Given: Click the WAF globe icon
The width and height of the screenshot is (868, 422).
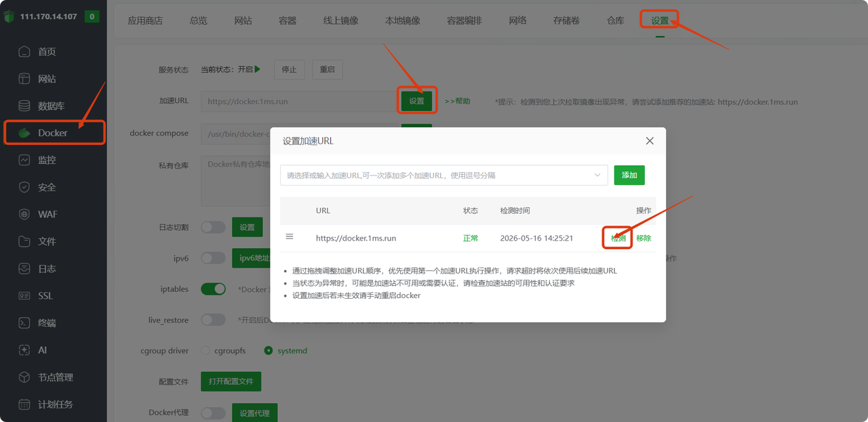Looking at the screenshot, I should coord(24,214).
